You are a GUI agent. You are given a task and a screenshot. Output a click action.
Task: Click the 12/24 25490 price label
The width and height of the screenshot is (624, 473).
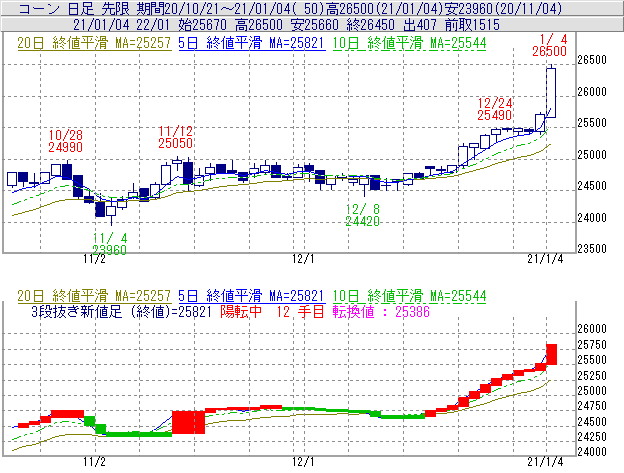pos(494,109)
